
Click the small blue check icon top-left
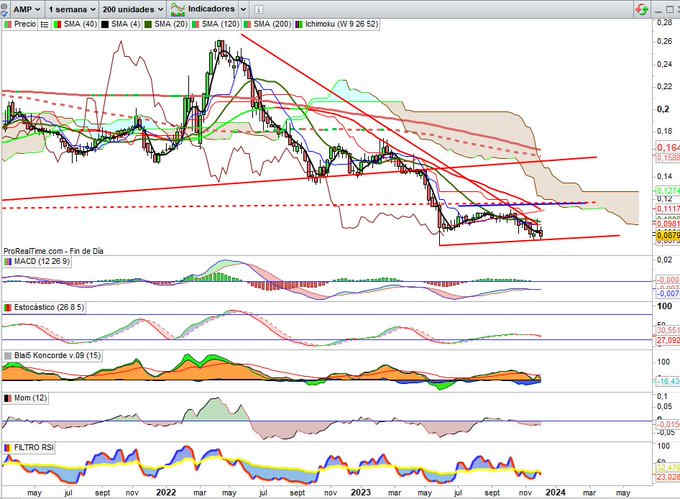click(4, 13)
